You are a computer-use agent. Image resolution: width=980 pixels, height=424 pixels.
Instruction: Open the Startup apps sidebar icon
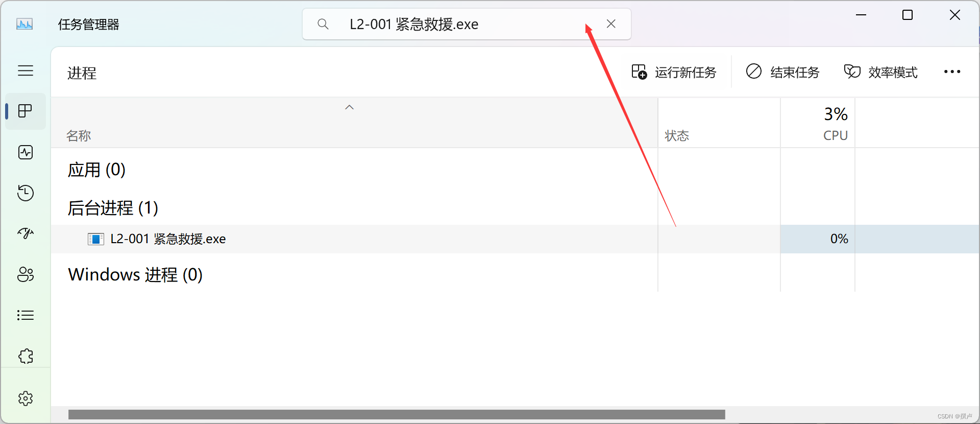tap(25, 233)
